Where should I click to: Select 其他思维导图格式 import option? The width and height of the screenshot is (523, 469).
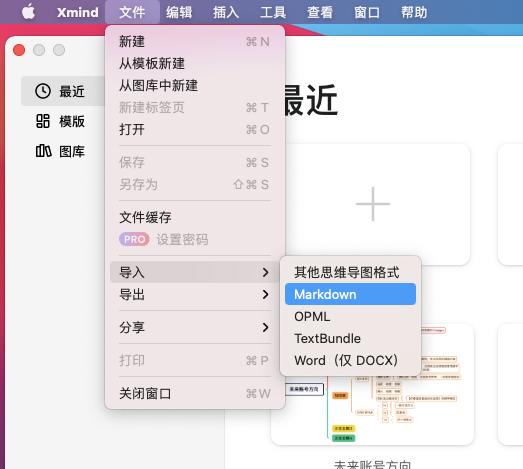tap(351, 272)
